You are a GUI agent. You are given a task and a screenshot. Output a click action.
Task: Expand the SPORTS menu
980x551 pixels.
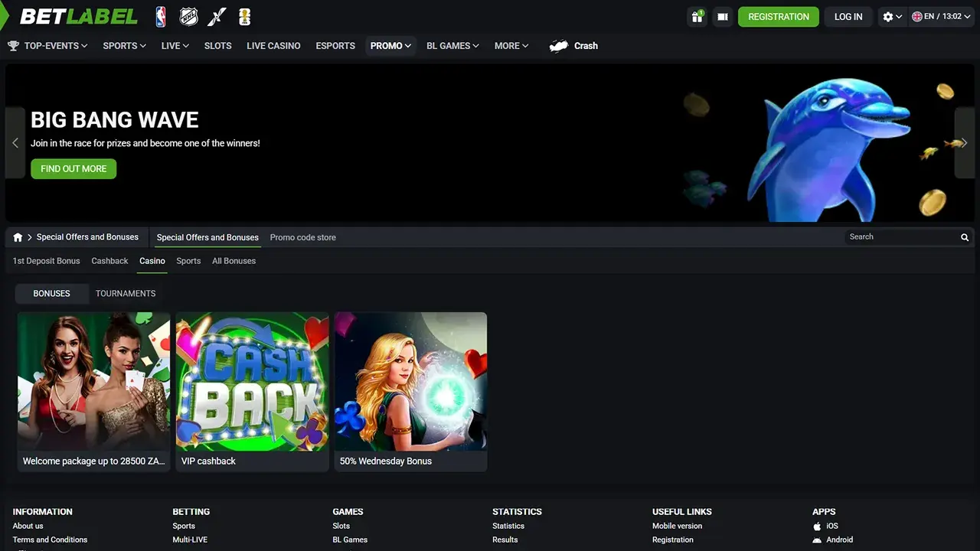pyautogui.click(x=124, y=46)
